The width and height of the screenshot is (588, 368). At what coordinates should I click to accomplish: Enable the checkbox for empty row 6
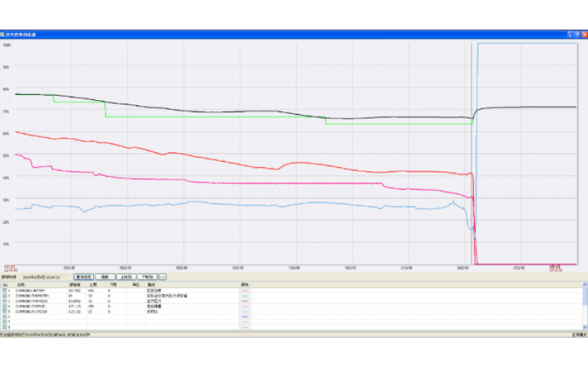click(x=4, y=316)
